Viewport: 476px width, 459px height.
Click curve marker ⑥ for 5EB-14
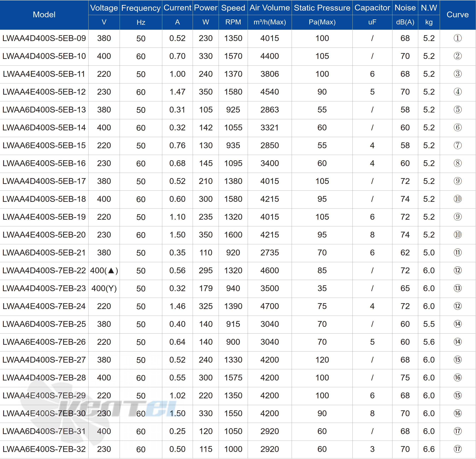[x=458, y=128]
